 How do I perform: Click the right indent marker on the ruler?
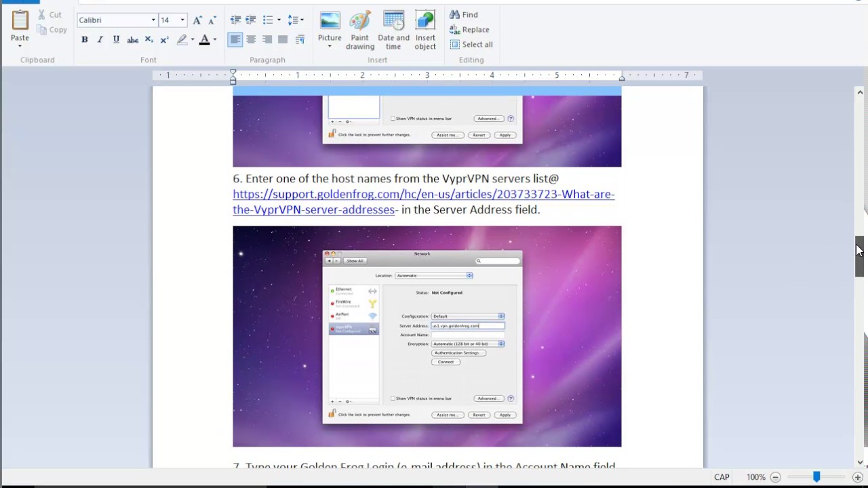[622, 77]
